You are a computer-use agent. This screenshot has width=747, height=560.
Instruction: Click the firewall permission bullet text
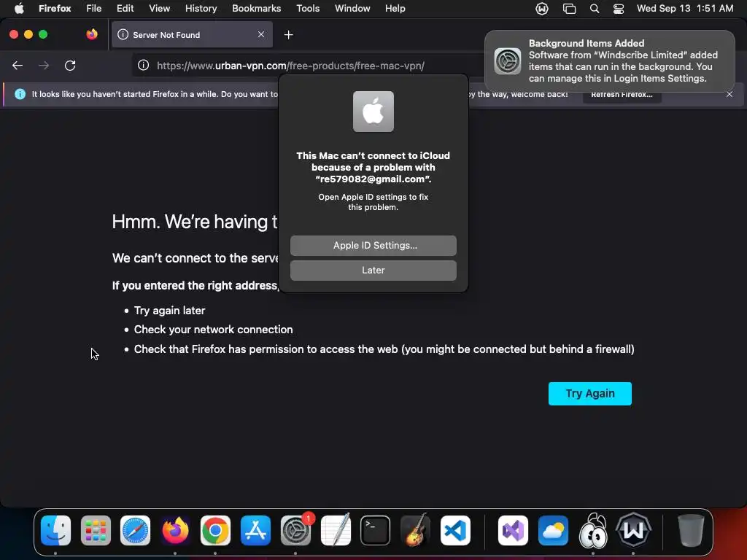tap(384, 349)
